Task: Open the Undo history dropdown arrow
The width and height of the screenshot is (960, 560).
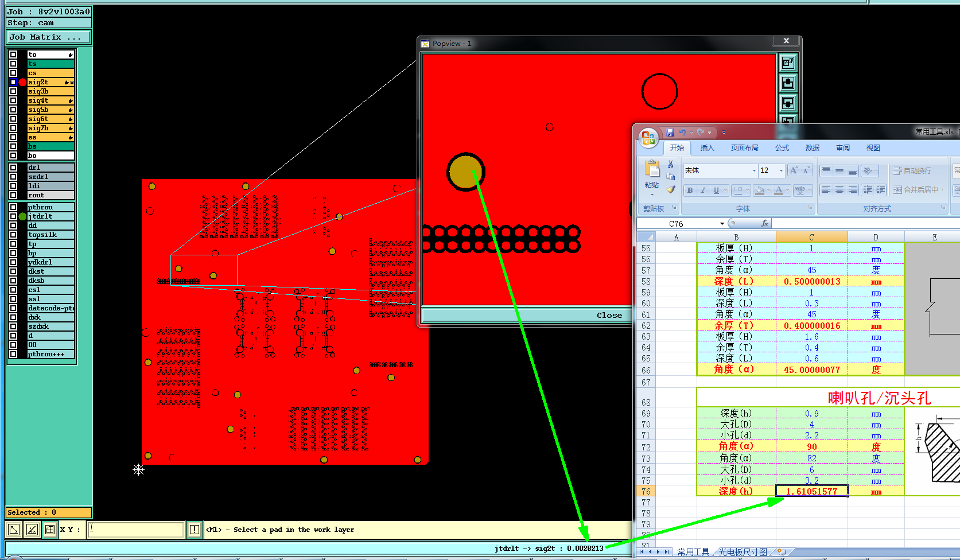Action: coord(691,133)
